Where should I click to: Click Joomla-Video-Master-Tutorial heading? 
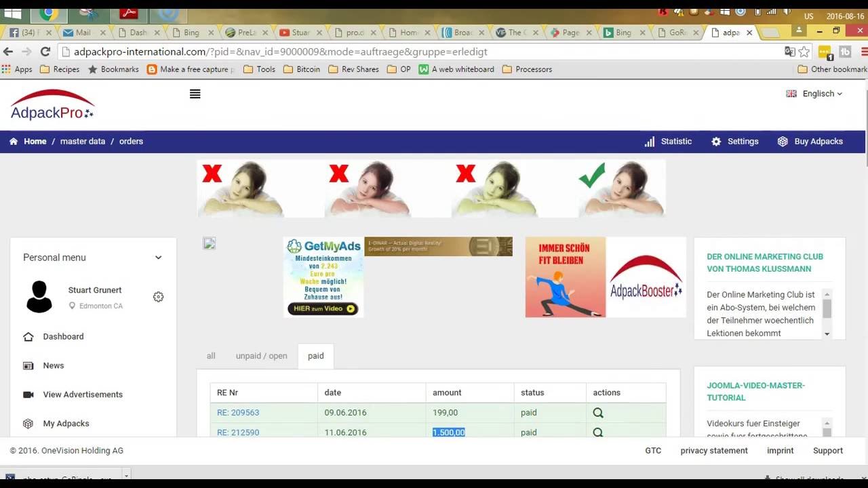tap(755, 392)
